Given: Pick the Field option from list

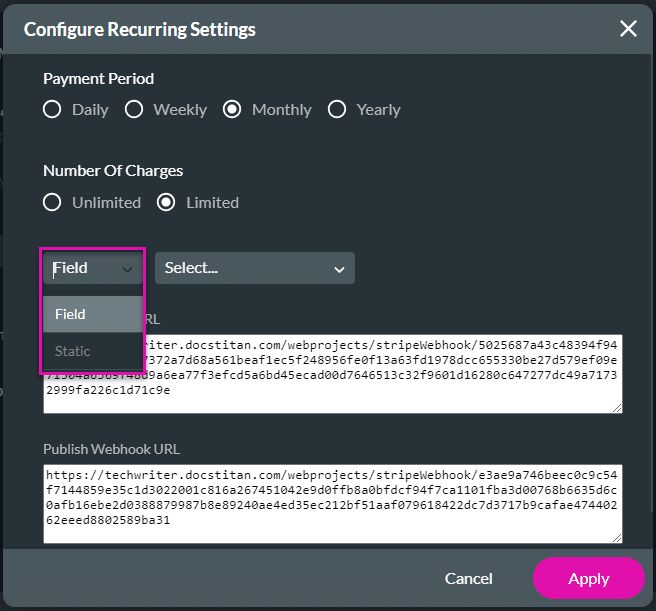Looking at the screenshot, I should click(93, 314).
